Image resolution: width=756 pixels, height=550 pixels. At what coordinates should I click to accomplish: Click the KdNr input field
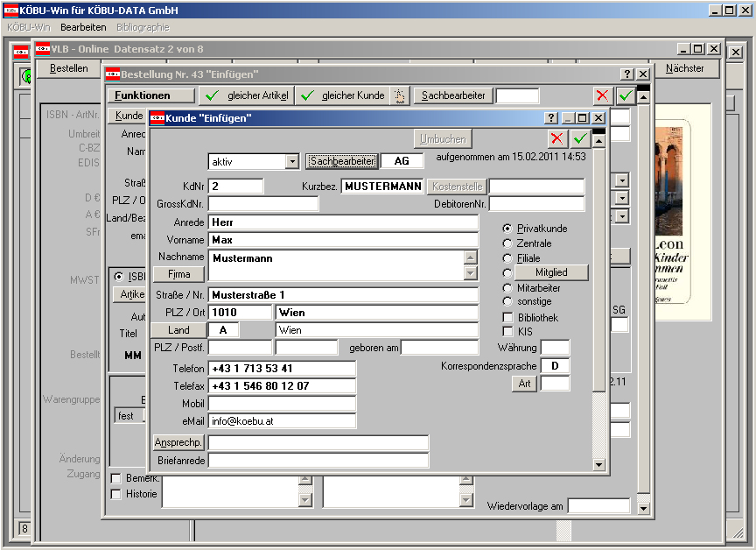tap(235, 187)
